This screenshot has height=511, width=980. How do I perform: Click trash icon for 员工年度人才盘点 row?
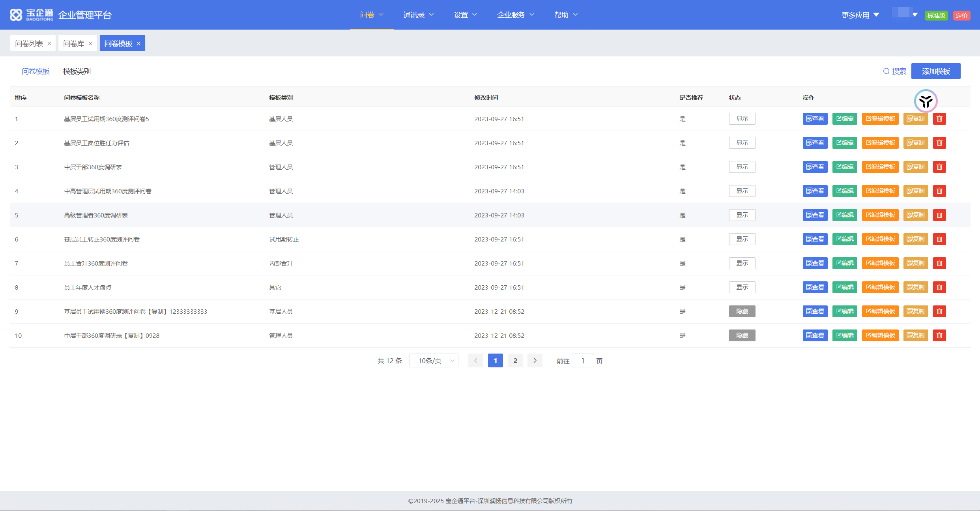pos(939,287)
